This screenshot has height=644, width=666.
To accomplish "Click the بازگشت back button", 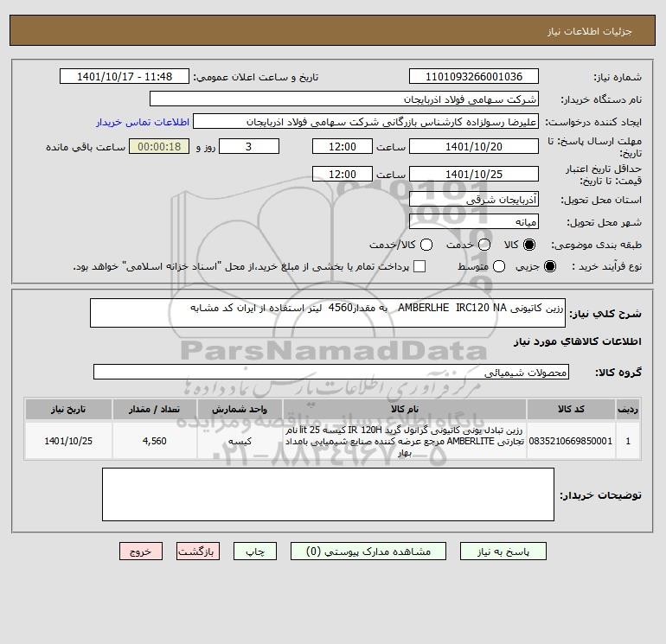I will tap(198, 551).
